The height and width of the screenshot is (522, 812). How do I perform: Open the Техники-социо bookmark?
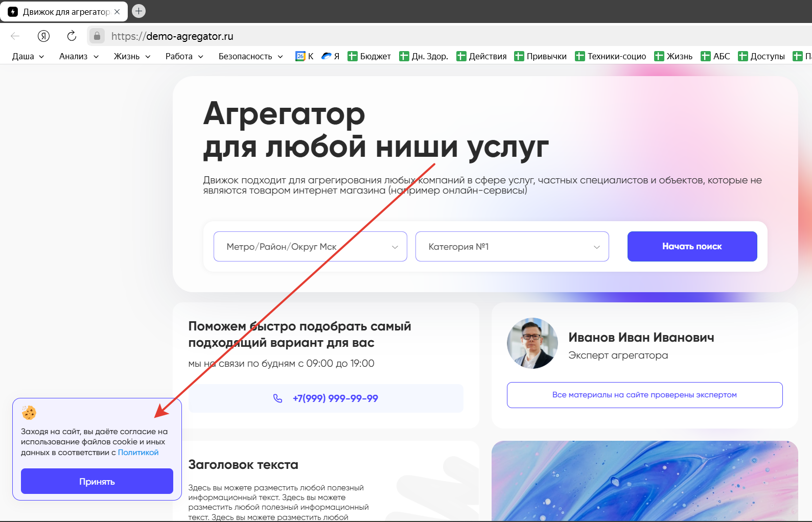point(610,56)
